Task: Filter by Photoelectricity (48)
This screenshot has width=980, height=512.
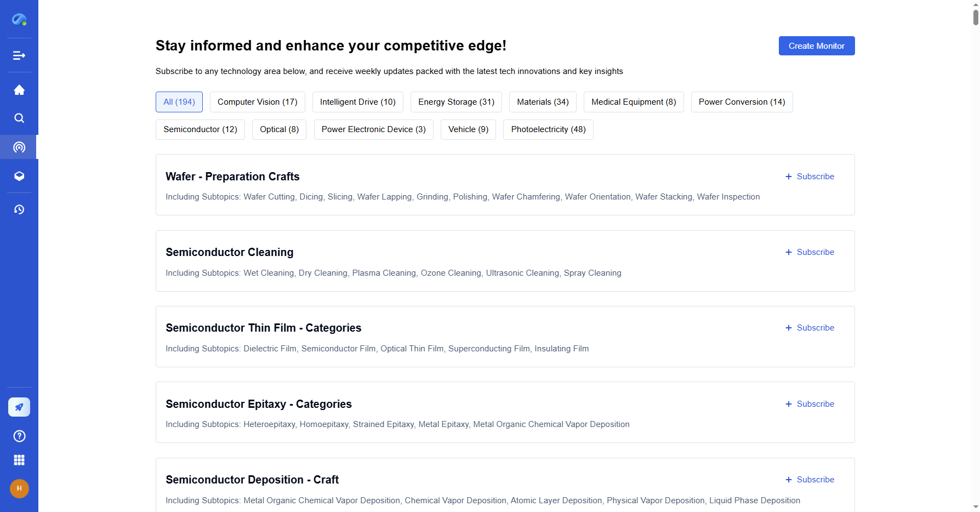Action: (x=548, y=129)
